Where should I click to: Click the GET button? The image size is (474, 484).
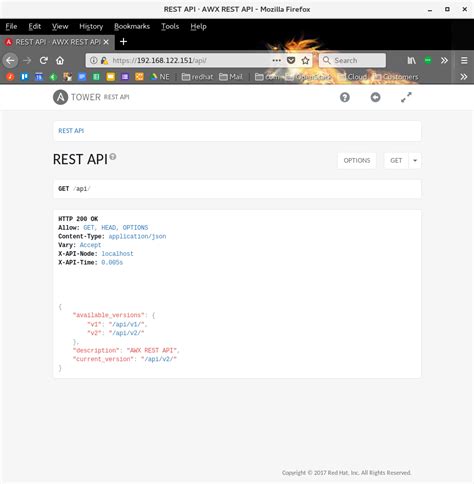click(396, 161)
